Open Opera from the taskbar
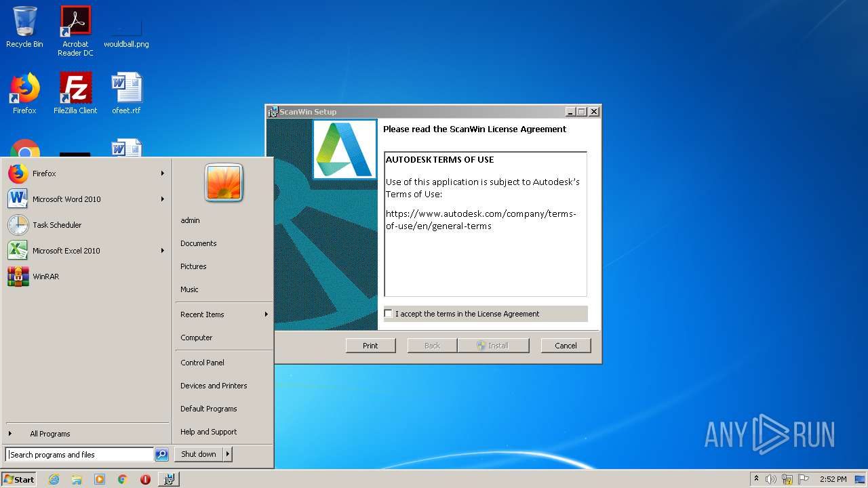Viewport: 868px width, 488px height. 145,479
